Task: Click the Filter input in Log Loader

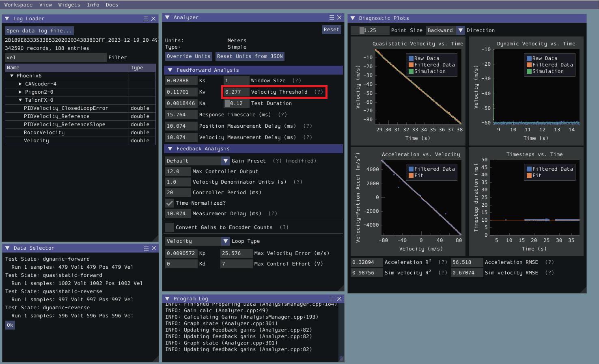Action: pyautogui.click(x=56, y=57)
